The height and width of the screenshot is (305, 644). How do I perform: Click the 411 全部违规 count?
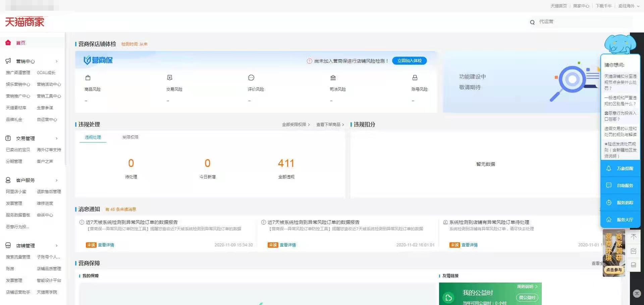286,163
